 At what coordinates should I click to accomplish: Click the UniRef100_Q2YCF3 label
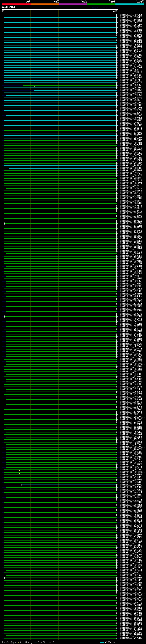(131, 522)
